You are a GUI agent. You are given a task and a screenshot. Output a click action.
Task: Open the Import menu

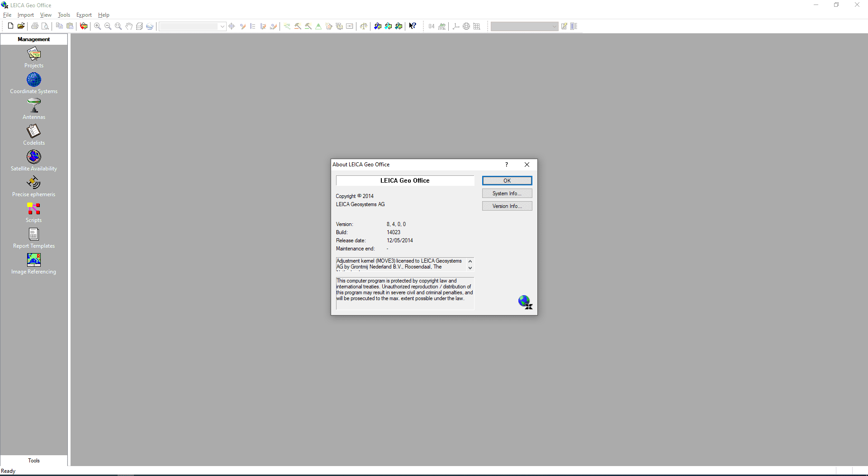click(x=26, y=15)
